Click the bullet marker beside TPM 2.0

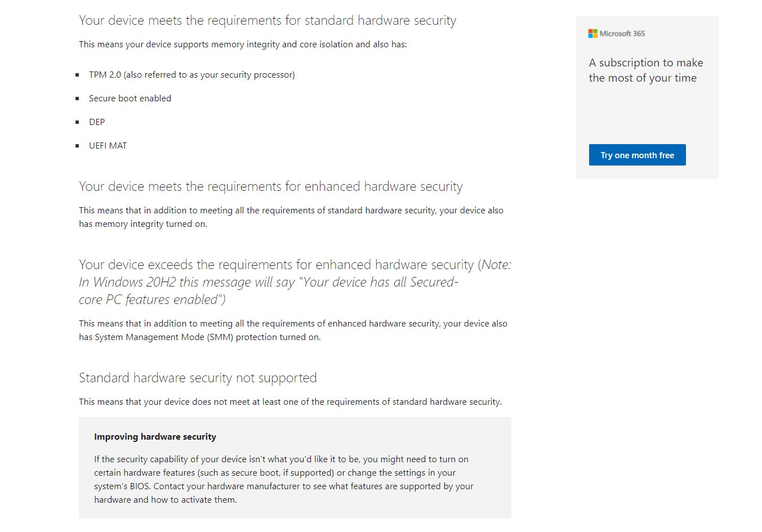click(77, 75)
